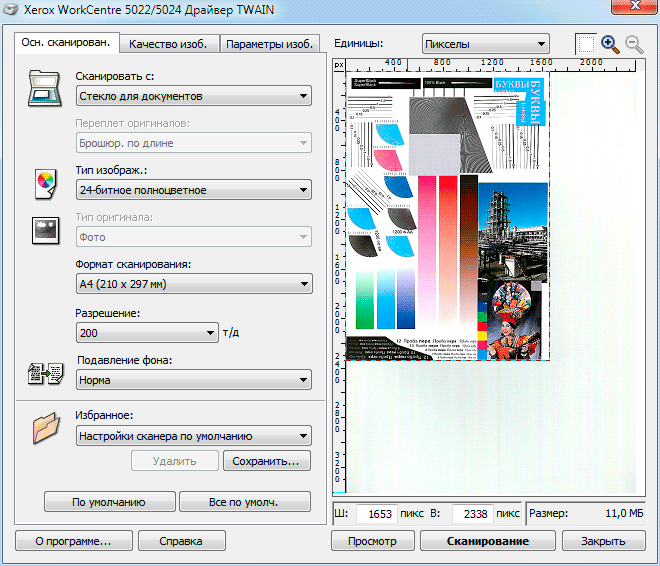Expand the 'Разрешение' 200 dpi combo box
This screenshot has height=566, width=660.
pos(146,332)
